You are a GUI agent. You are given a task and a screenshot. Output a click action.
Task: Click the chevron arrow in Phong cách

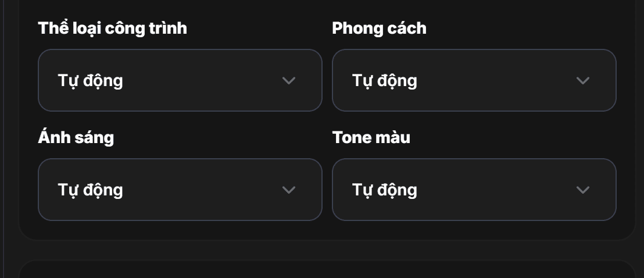pos(583,80)
